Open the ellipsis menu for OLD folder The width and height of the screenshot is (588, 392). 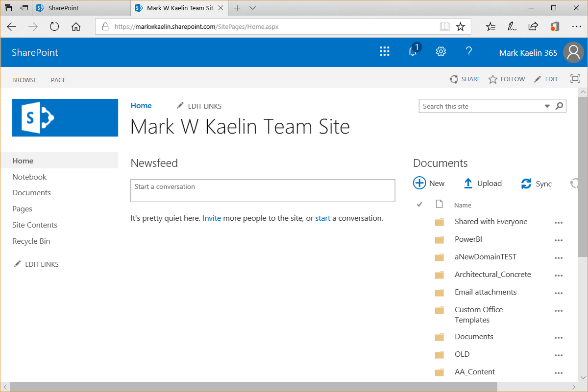coord(559,355)
